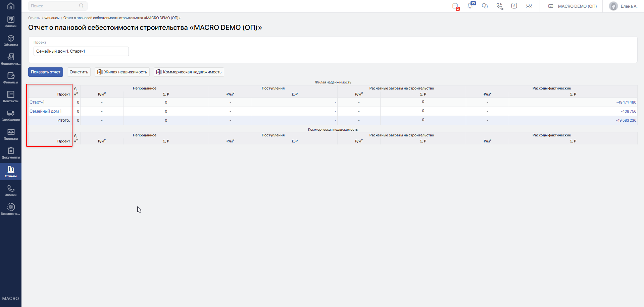The width and height of the screenshot is (644, 307).
Task: Open the chat messages icon
Action: point(485,6)
